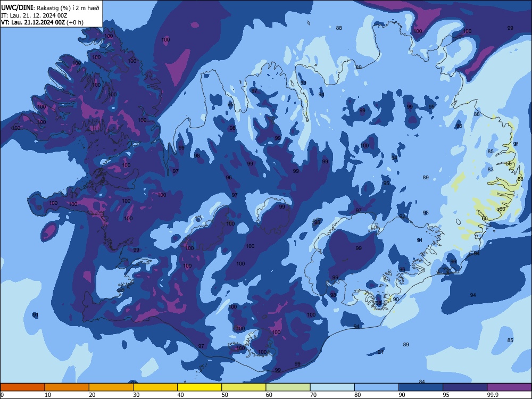Screen dimensions: 532x399
Task: Click the dark indigo 95–99.9 legend swatch
Action: [465, 387]
